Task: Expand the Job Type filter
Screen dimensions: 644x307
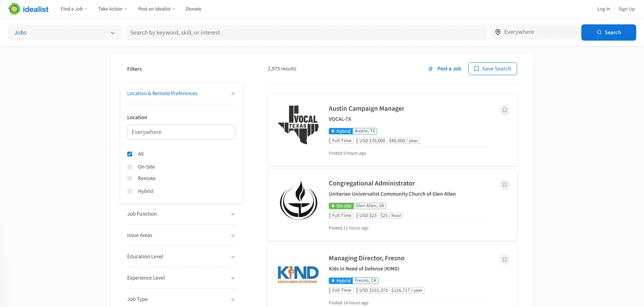Action: click(x=181, y=299)
